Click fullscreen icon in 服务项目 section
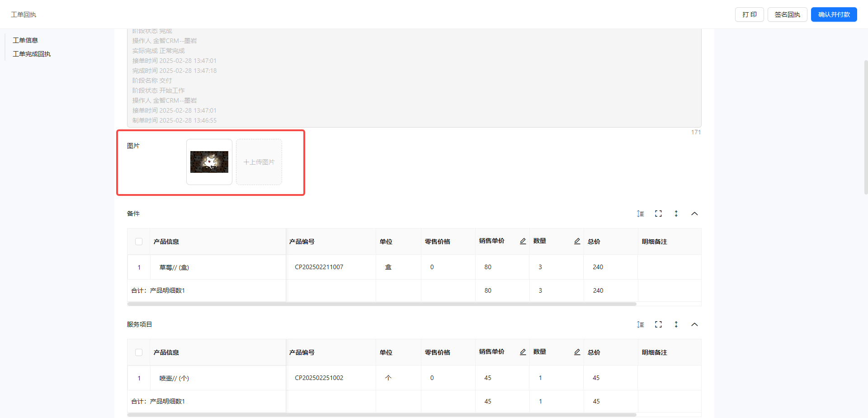Viewport: 868px width, 418px height. pos(658,324)
